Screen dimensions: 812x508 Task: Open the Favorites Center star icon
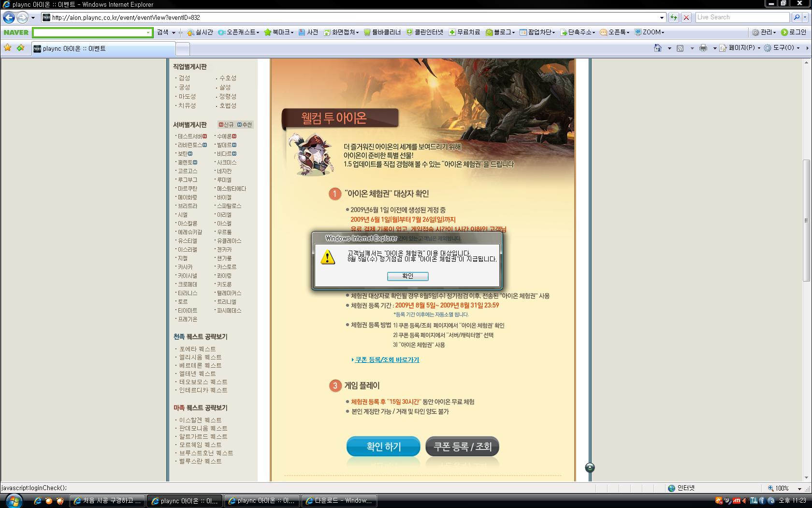[x=8, y=48]
